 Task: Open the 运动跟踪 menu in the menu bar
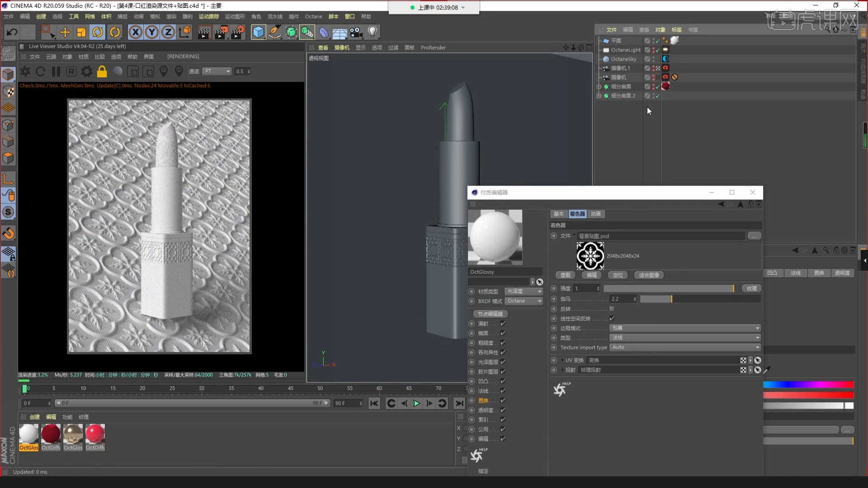coord(209,16)
